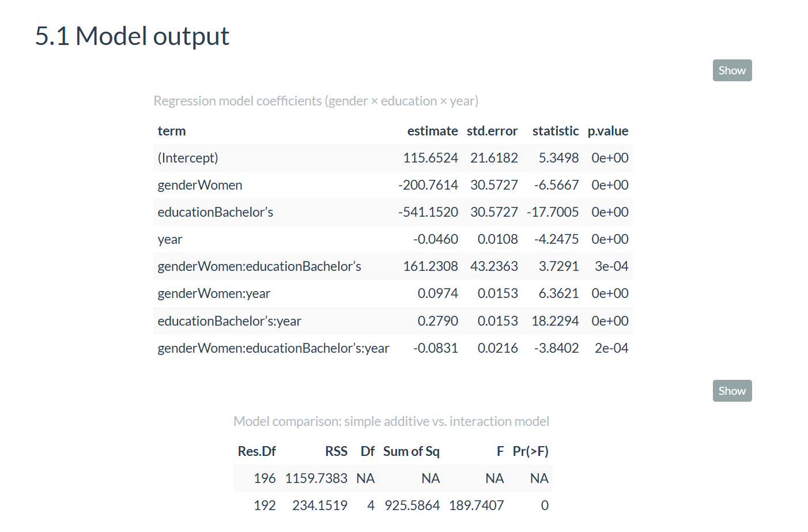The image size is (808, 532).
Task: Select the 'term' column header
Action: [x=172, y=131]
